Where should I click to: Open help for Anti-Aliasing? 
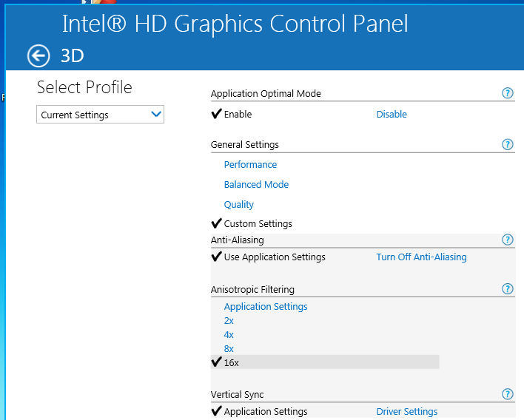[x=507, y=240]
